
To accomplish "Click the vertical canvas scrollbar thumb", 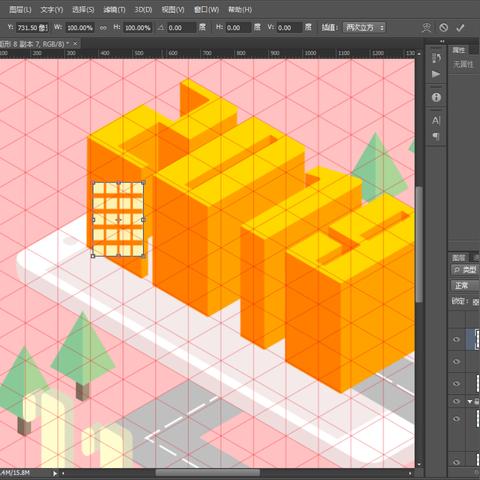I will [x=419, y=243].
